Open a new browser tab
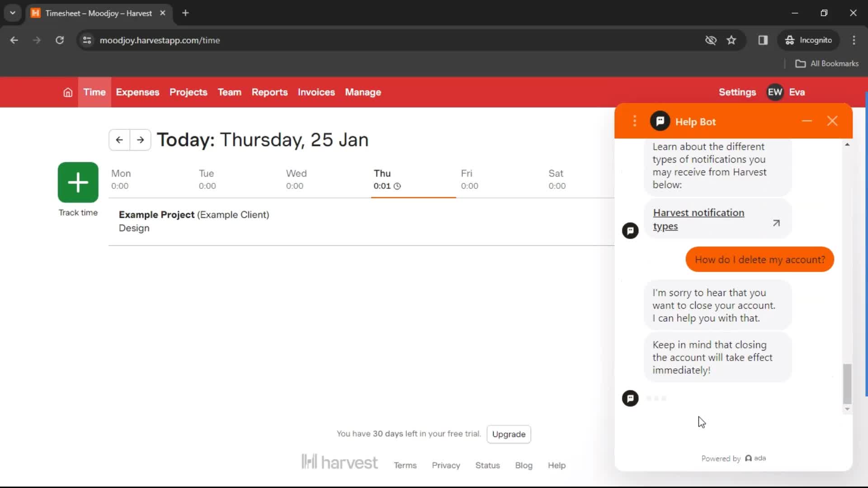Screen dimensions: 868x488 pos(185,13)
